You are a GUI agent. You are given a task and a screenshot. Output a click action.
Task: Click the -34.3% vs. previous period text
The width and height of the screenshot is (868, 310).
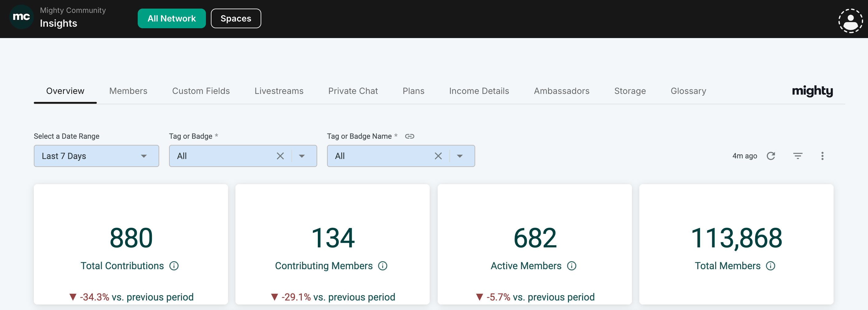[x=132, y=297]
